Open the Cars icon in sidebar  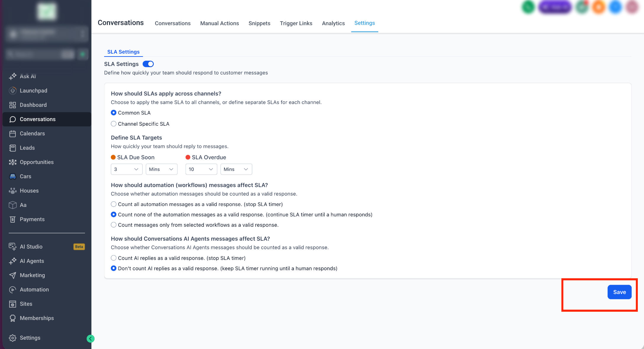tap(12, 176)
